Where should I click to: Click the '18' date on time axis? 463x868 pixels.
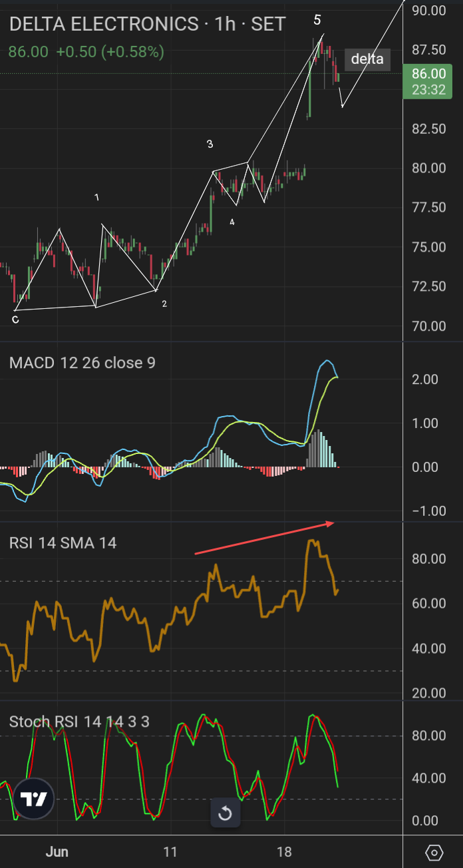(x=285, y=852)
